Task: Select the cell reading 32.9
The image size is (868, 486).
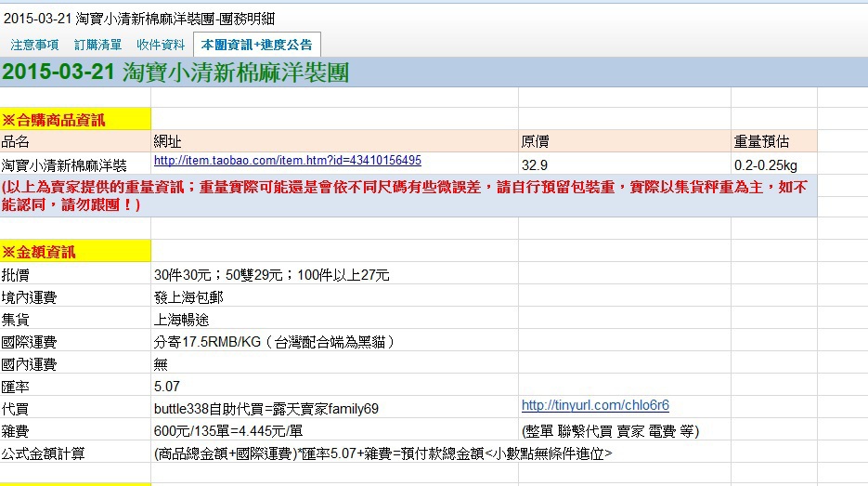Action: click(625, 164)
